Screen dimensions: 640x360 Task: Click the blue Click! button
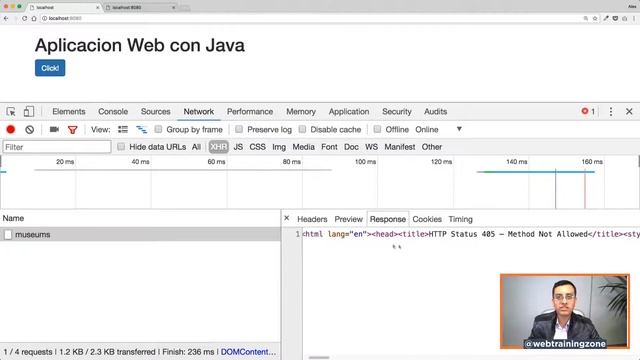click(x=50, y=68)
